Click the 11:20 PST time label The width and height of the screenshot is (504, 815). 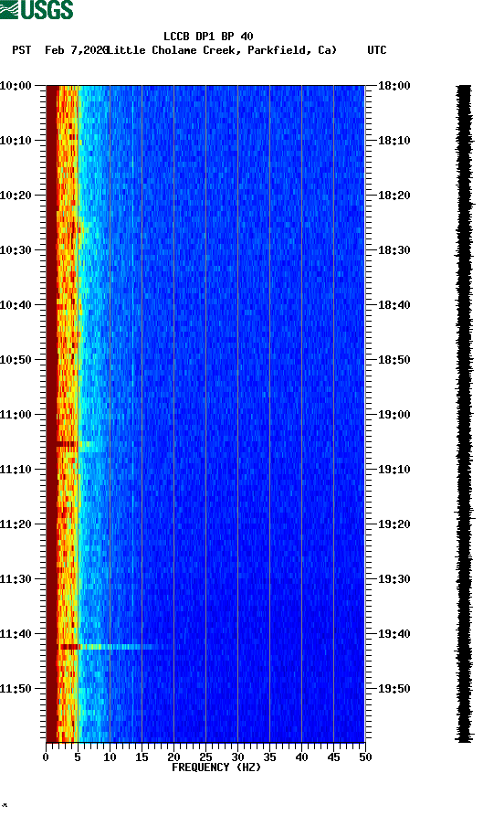pyautogui.click(x=16, y=524)
